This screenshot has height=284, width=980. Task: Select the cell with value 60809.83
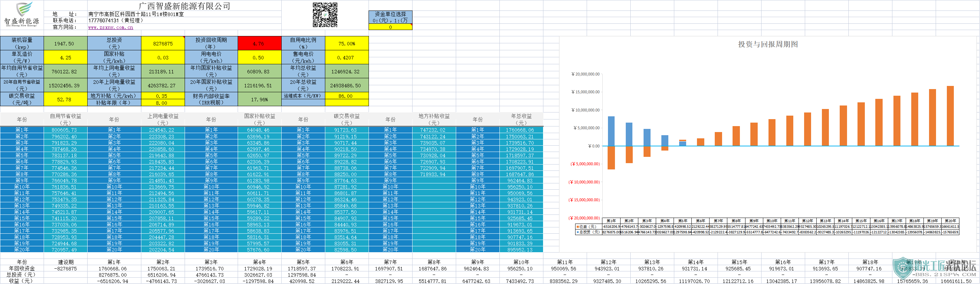pyautogui.click(x=259, y=71)
